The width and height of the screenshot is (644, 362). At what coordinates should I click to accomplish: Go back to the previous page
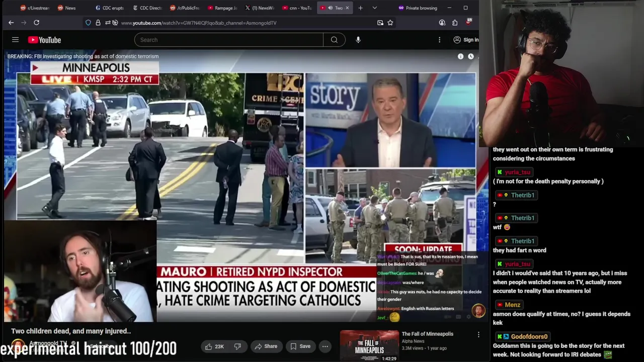coord(11,23)
